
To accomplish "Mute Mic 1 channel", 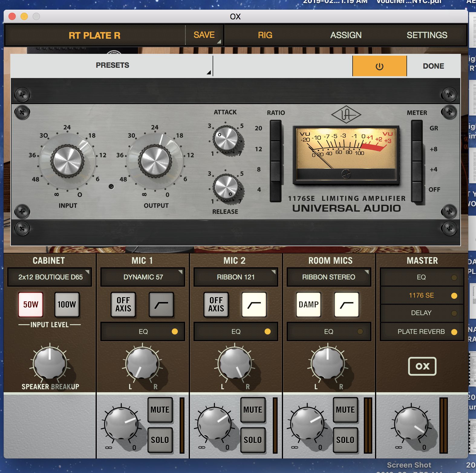I will tap(160, 410).
